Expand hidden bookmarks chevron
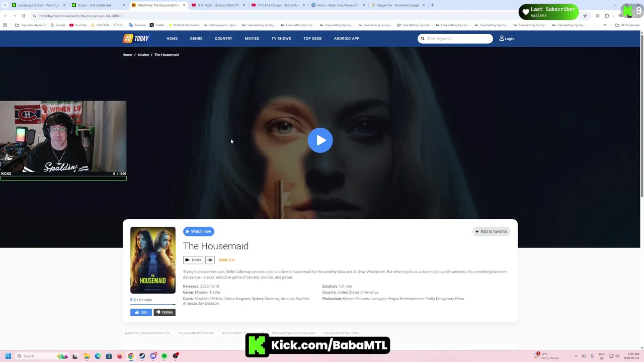This screenshot has width=644, height=362. (605, 25)
